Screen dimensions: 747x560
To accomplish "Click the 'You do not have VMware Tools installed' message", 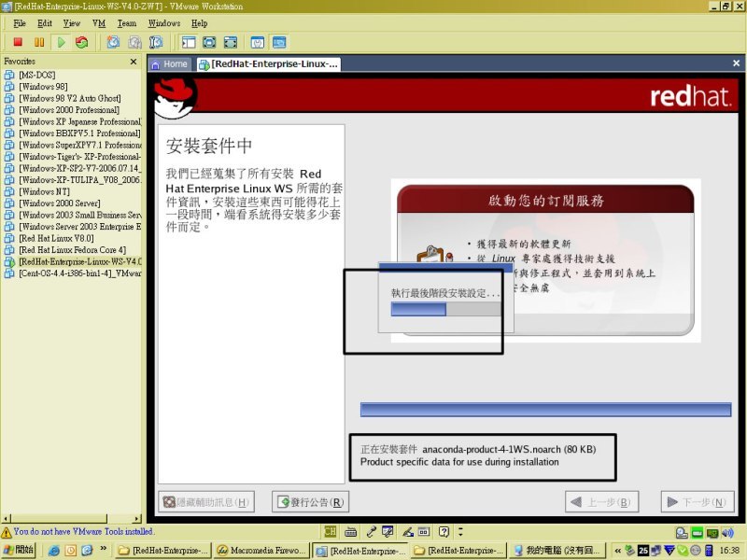I will tap(83, 531).
